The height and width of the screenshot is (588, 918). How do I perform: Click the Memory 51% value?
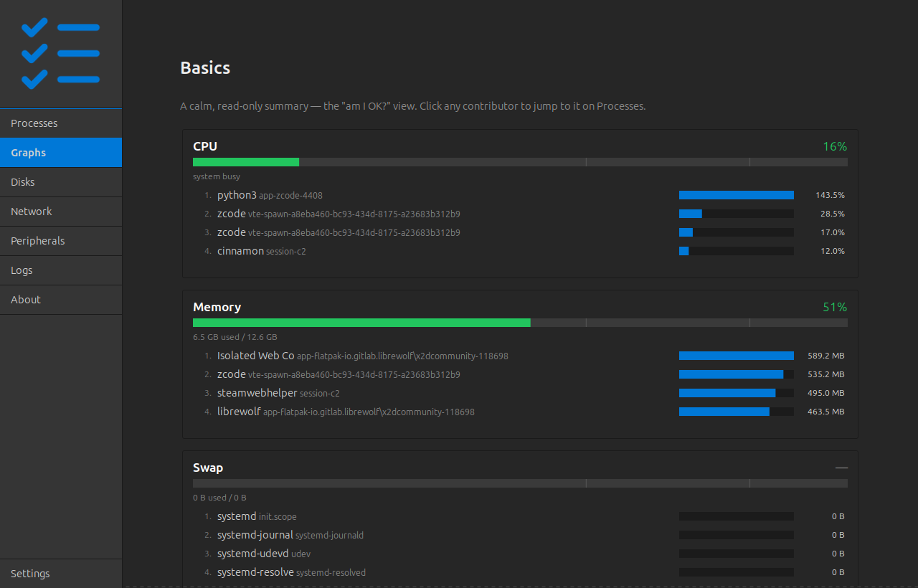coord(835,307)
